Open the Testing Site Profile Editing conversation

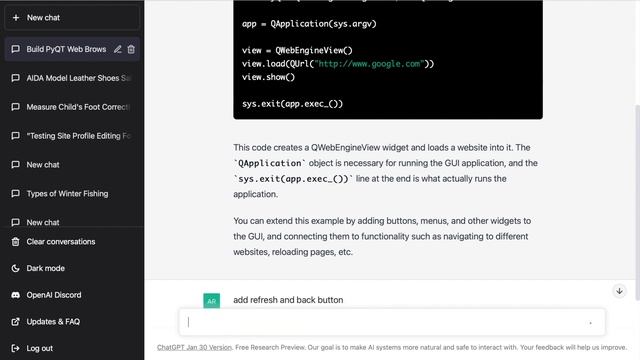[72, 136]
